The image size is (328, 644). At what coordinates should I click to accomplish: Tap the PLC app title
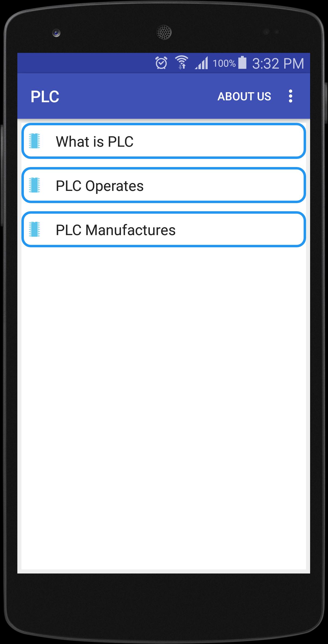[x=45, y=97]
